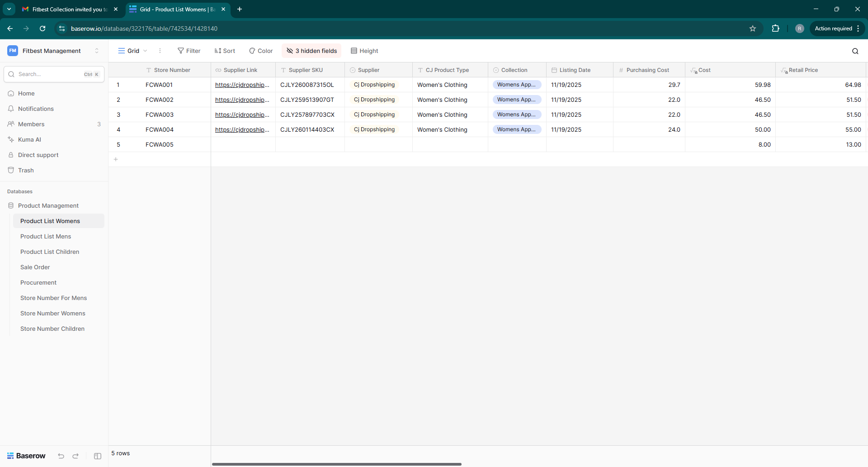Click the search magnifier icon in the grid toolbar

[855, 51]
